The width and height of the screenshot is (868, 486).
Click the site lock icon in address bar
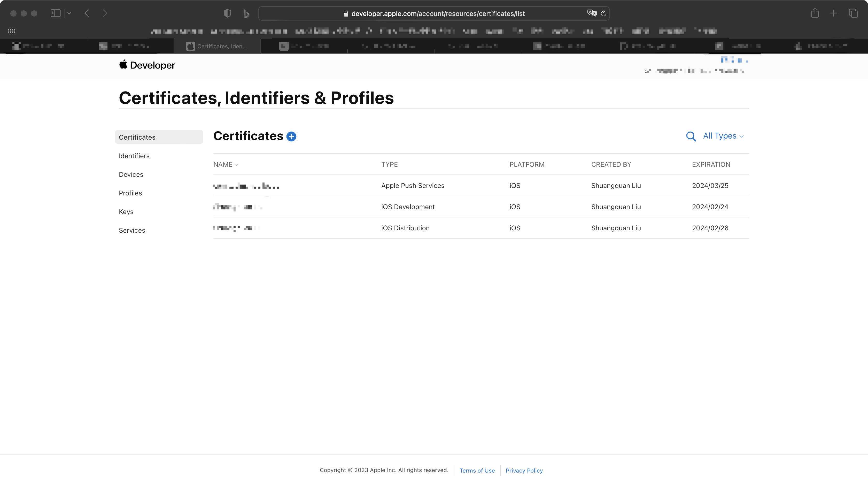[346, 13]
